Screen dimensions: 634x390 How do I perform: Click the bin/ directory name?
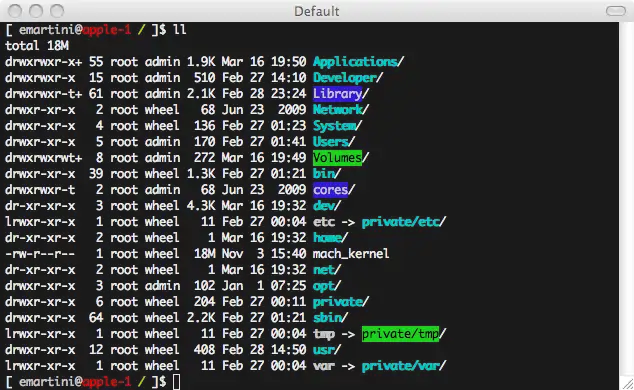[x=327, y=174]
